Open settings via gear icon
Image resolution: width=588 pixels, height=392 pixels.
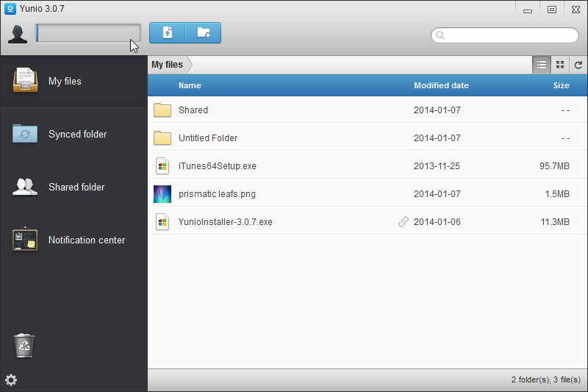point(11,380)
